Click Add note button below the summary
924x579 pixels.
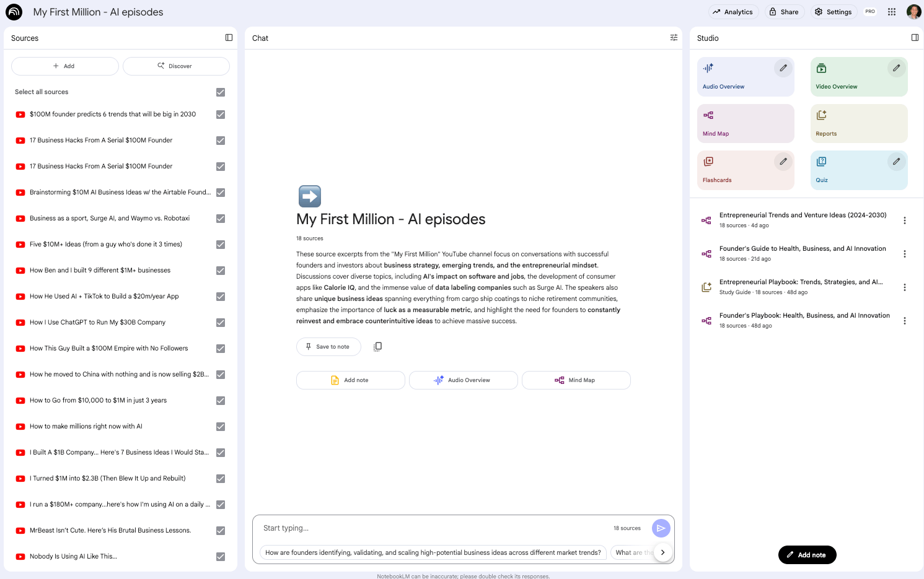(x=351, y=380)
